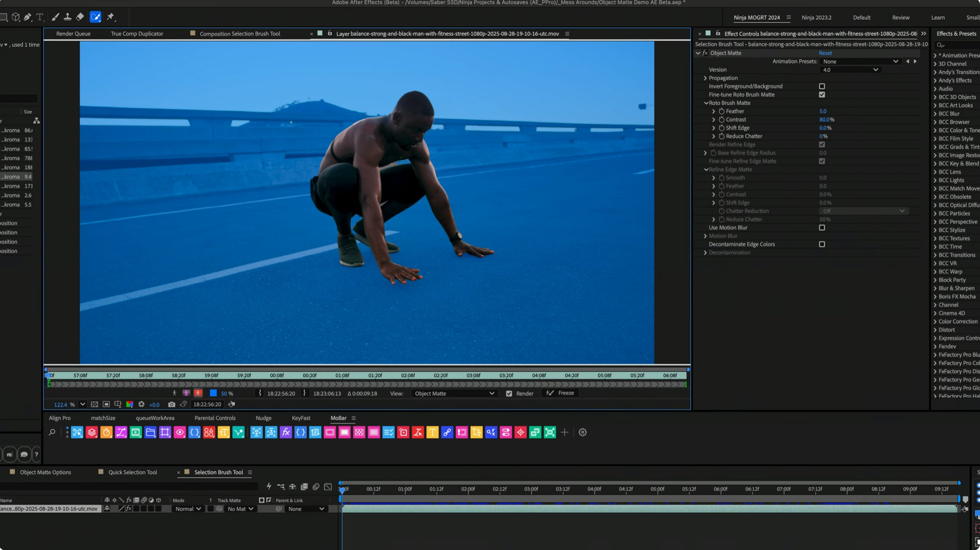This screenshot has height=550, width=980.
Task: Click Reset link for Object Matte
Action: (825, 53)
